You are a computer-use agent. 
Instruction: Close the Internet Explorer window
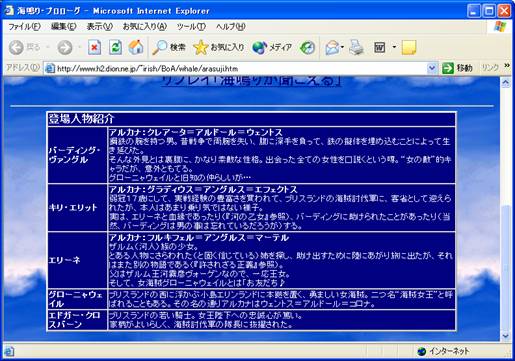pyautogui.click(x=504, y=11)
